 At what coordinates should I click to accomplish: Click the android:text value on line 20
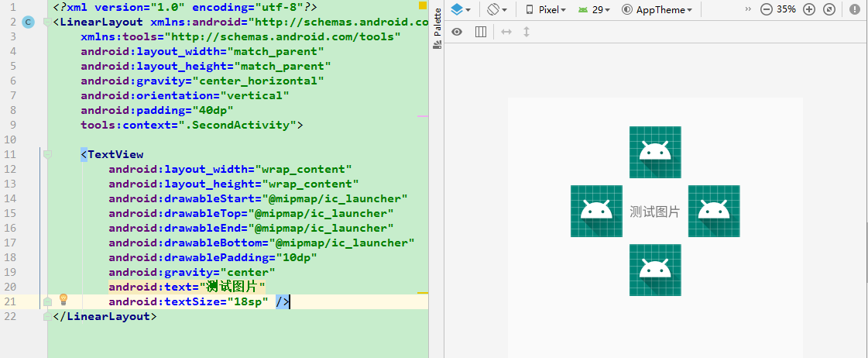click(232, 287)
